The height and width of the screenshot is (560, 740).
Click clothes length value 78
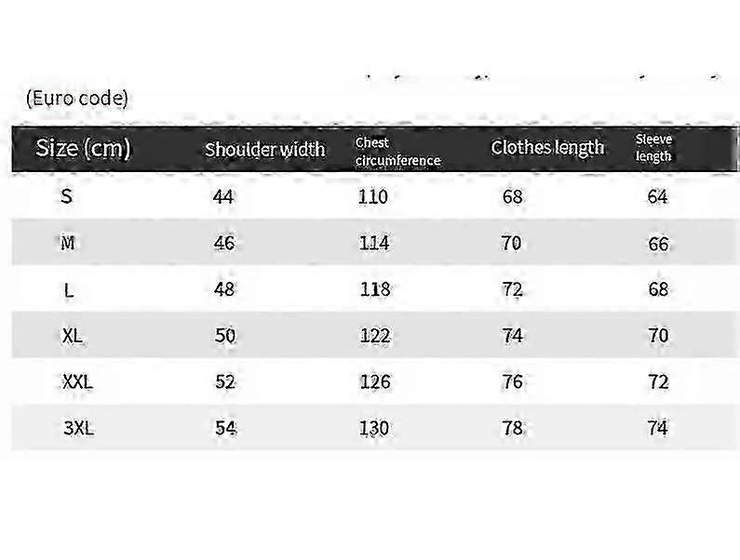tap(513, 428)
